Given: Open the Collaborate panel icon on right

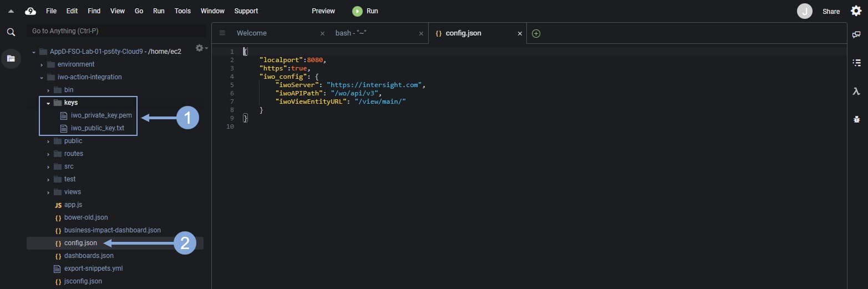Looking at the screenshot, I should [x=856, y=34].
